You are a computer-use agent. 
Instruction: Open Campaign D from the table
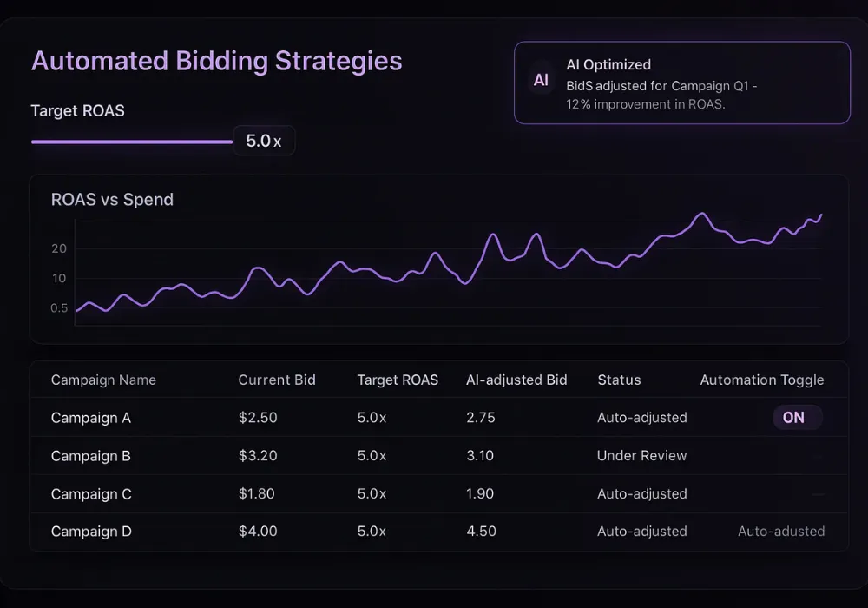(91, 532)
